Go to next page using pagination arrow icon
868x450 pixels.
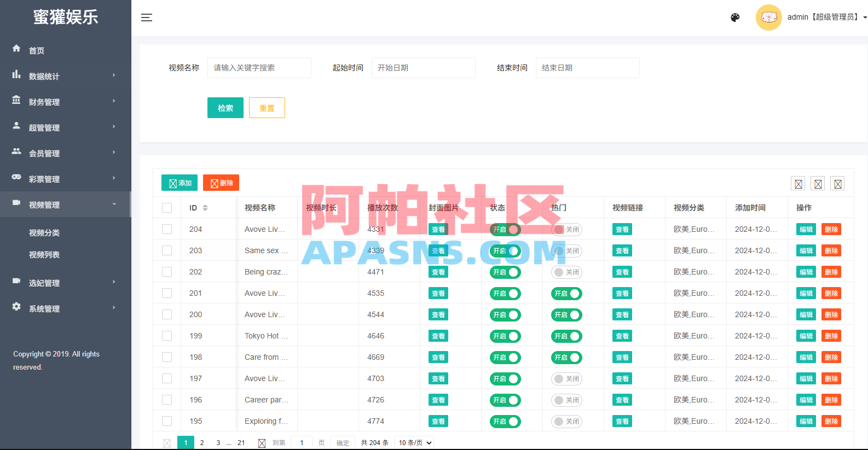click(262, 443)
